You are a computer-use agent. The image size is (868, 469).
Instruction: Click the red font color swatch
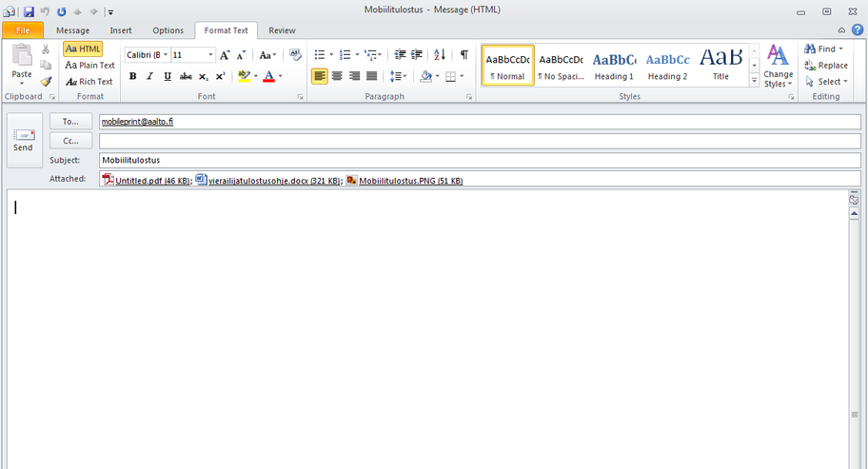(x=268, y=76)
